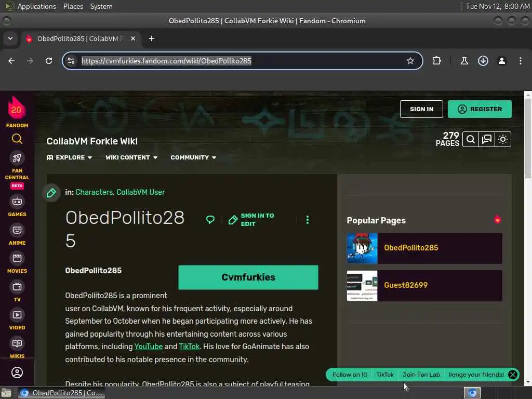The width and height of the screenshot is (532, 399).
Task: Expand the Explore menu
Action: point(69,157)
